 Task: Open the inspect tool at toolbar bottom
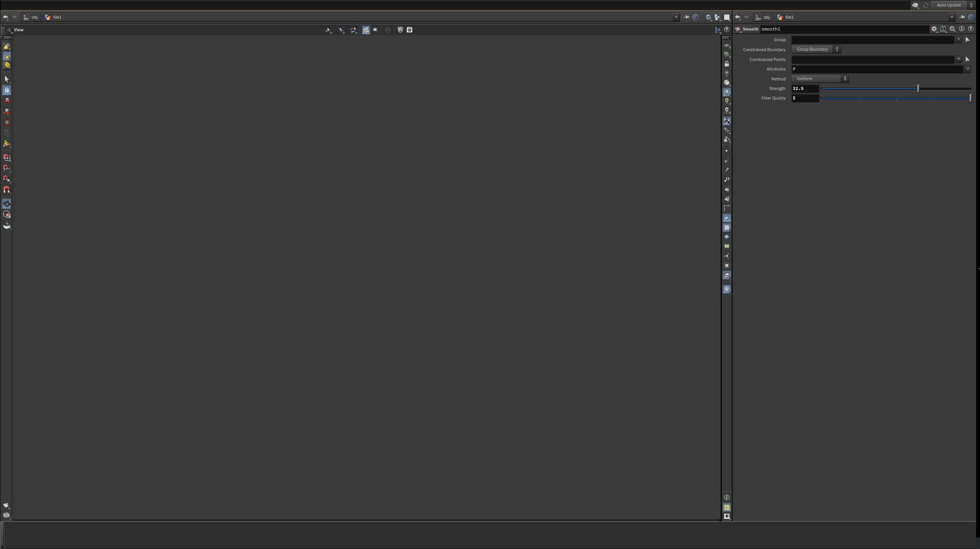(6, 225)
